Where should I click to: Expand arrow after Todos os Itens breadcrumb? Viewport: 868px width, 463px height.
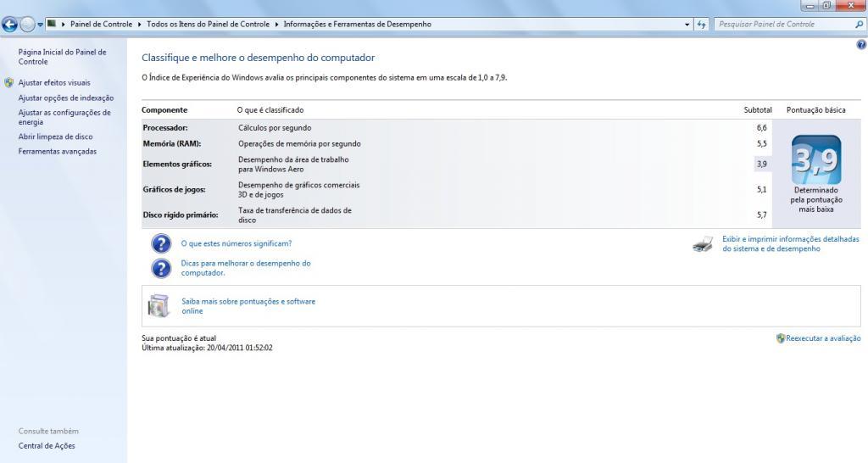point(277,25)
